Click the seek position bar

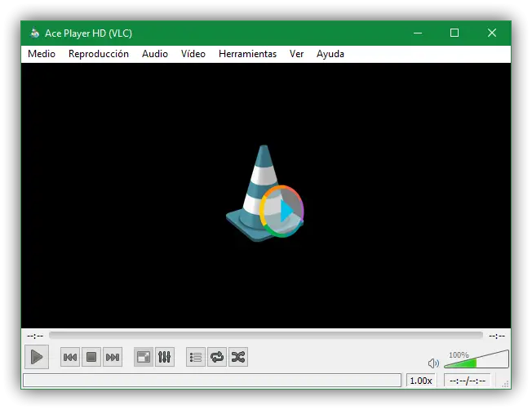click(266, 336)
